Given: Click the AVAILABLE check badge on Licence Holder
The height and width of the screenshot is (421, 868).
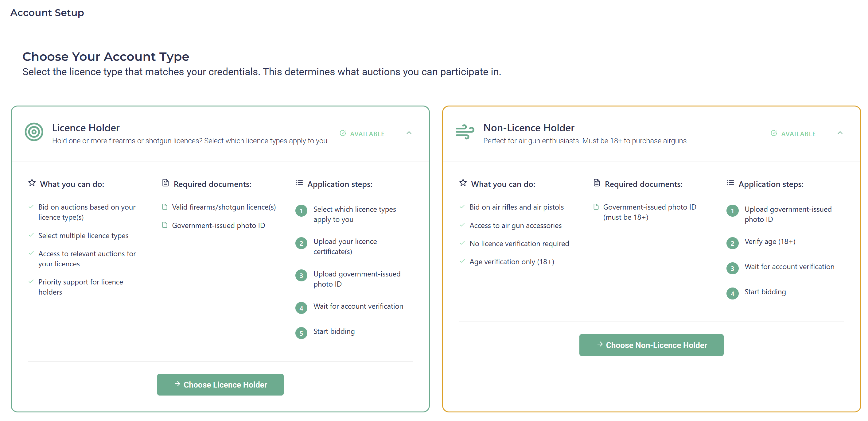Looking at the screenshot, I should pyautogui.click(x=362, y=134).
